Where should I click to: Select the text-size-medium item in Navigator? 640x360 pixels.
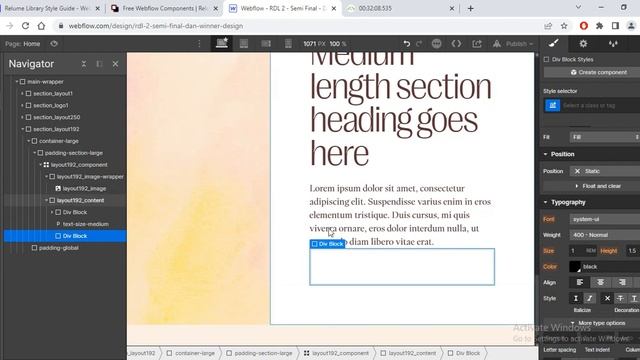coord(86,224)
